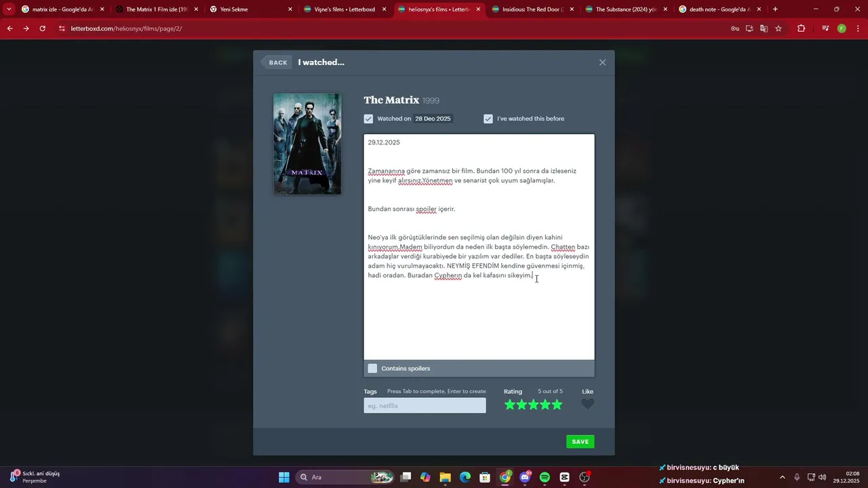Open Spotify from the taskbar
Screen dimensions: 868x488
point(545,477)
